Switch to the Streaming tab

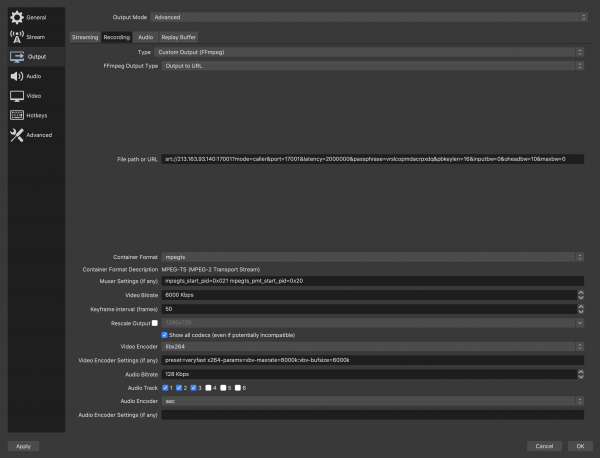coord(85,37)
